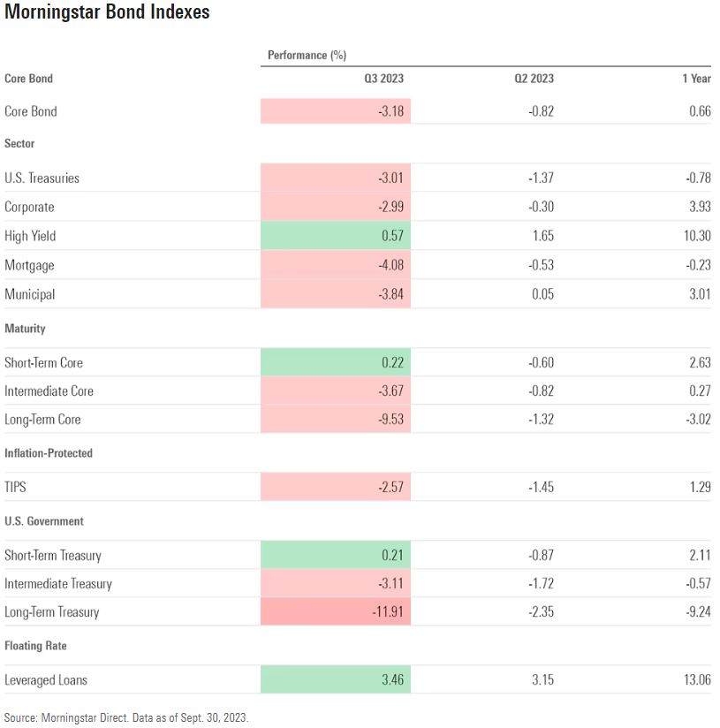This screenshot has width=720, height=728.
Task: Click the Q3 2023 column header
Action: click(x=383, y=79)
